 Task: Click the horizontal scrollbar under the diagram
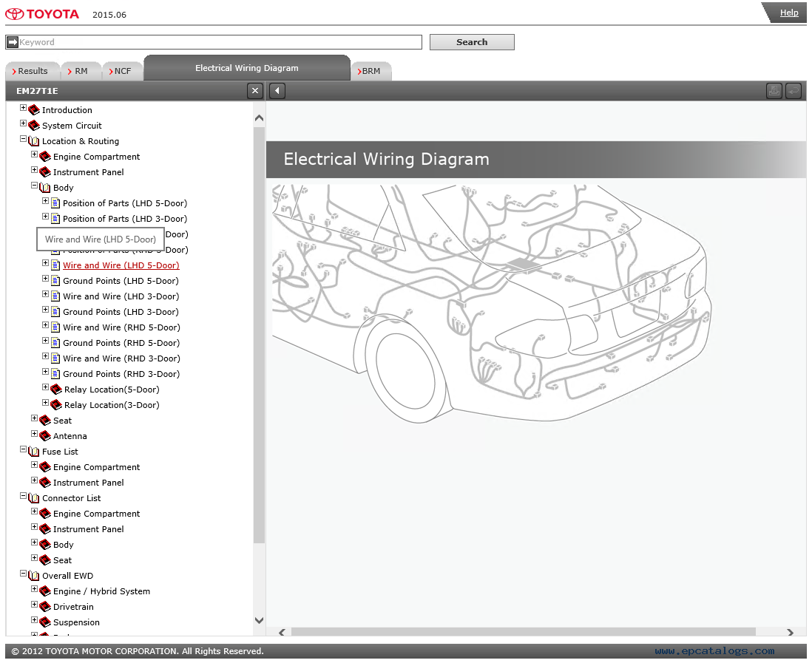523,632
